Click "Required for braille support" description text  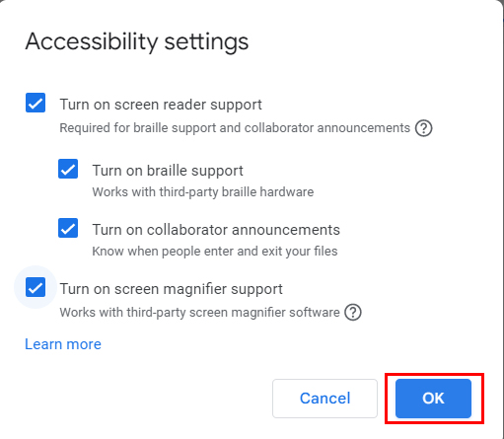[138, 128]
